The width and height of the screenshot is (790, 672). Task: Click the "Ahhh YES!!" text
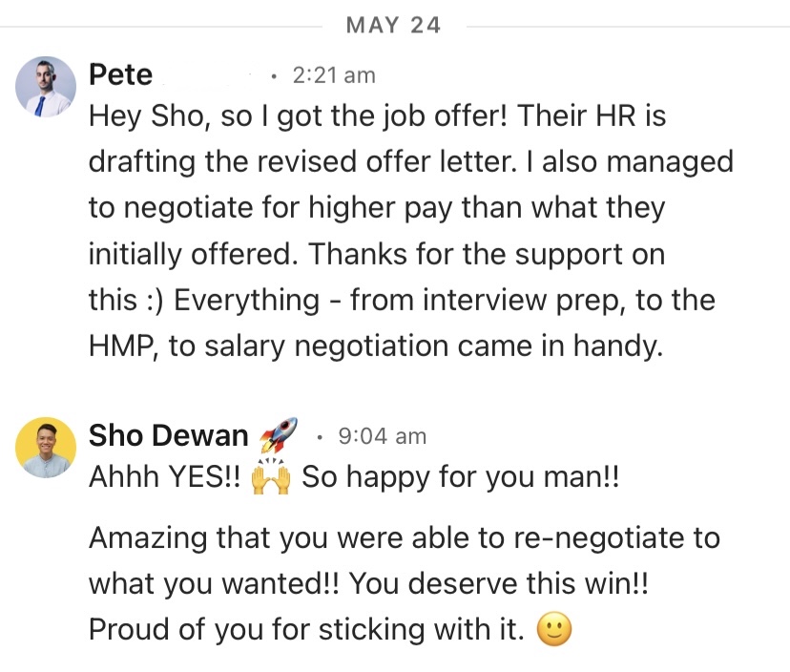(x=164, y=477)
